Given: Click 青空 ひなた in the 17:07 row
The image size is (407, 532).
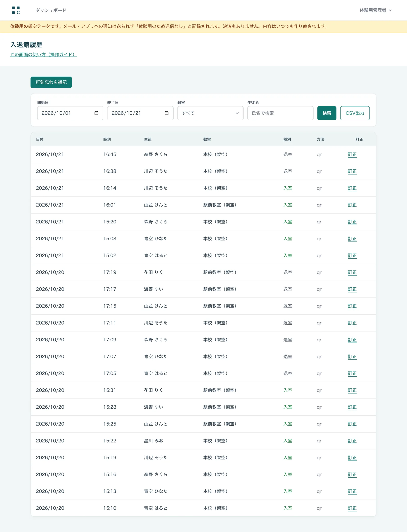Looking at the screenshot, I should click(x=156, y=356).
